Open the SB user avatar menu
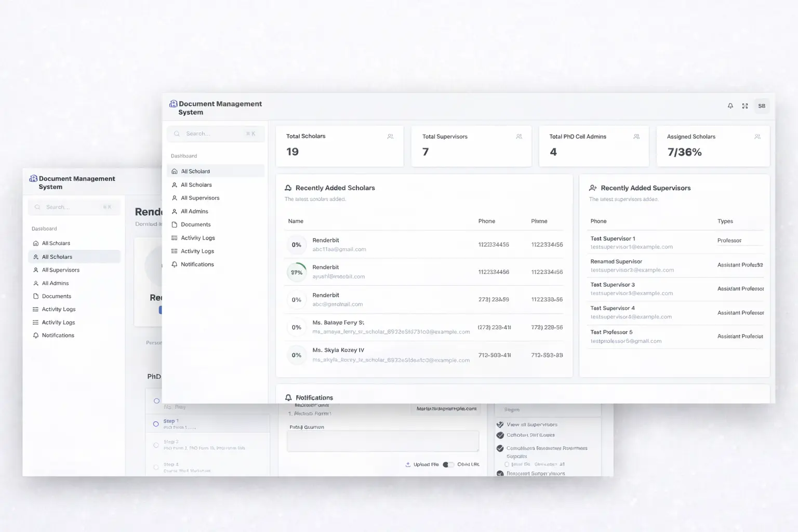The image size is (798, 532). pos(761,106)
